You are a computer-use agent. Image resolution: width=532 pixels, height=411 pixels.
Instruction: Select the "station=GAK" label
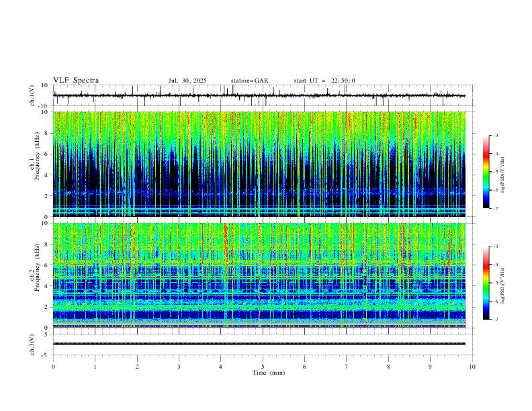[x=249, y=81]
